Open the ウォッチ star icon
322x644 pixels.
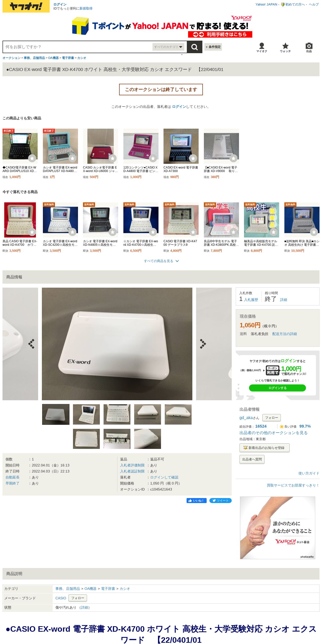(x=285, y=47)
